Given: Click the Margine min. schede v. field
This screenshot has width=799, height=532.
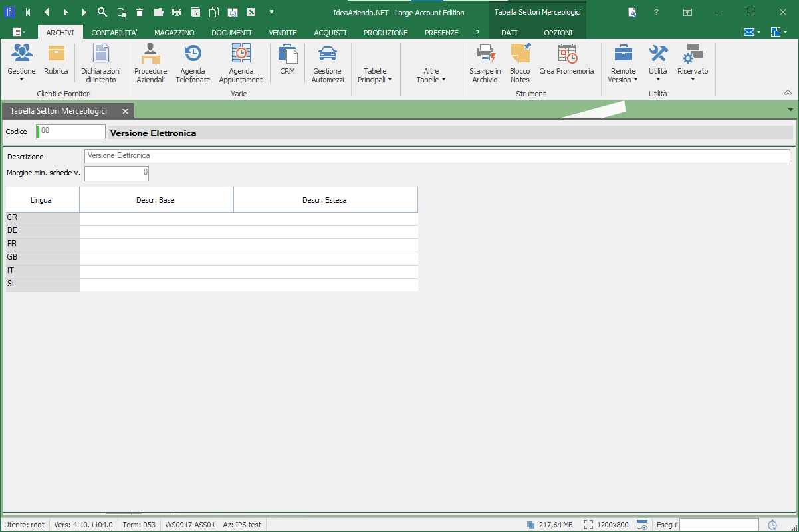Looking at the screenshot, I should (117, 173).
